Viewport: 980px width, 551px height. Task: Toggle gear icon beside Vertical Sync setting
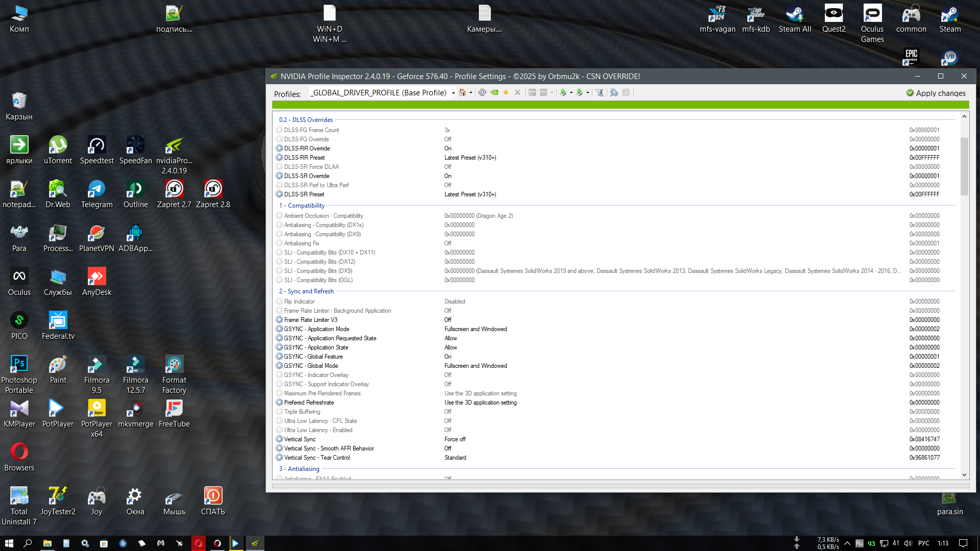click(x=279, y=439)
